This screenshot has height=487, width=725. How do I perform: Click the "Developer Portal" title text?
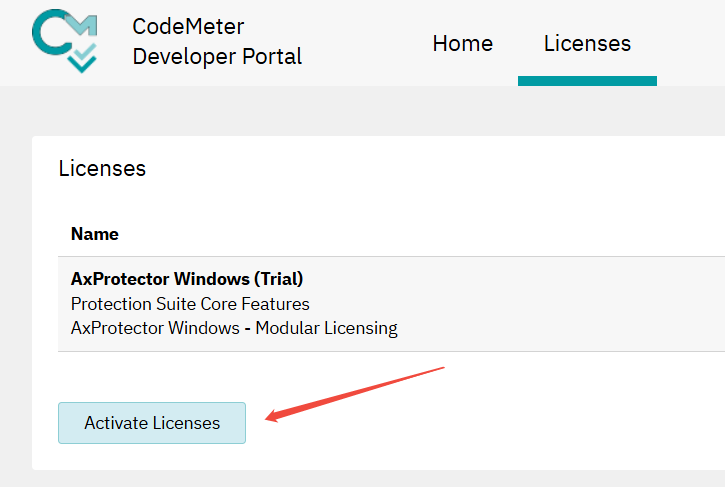coord(217,57)
